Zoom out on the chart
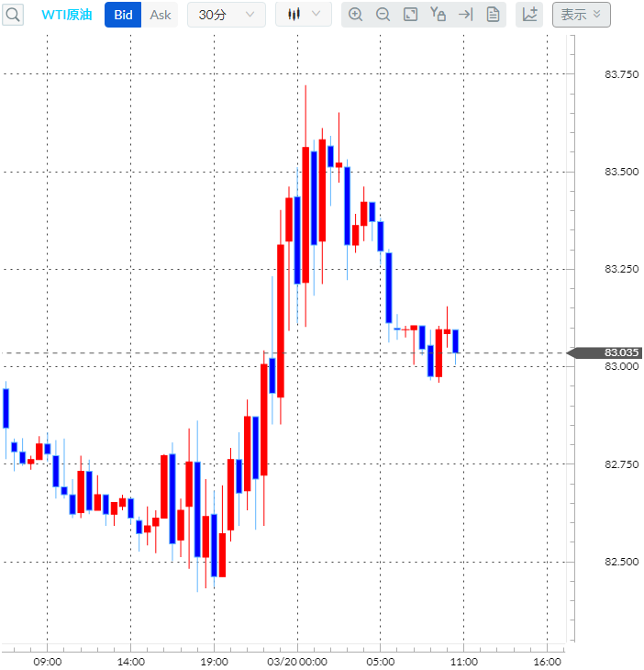 click(383, 15)
